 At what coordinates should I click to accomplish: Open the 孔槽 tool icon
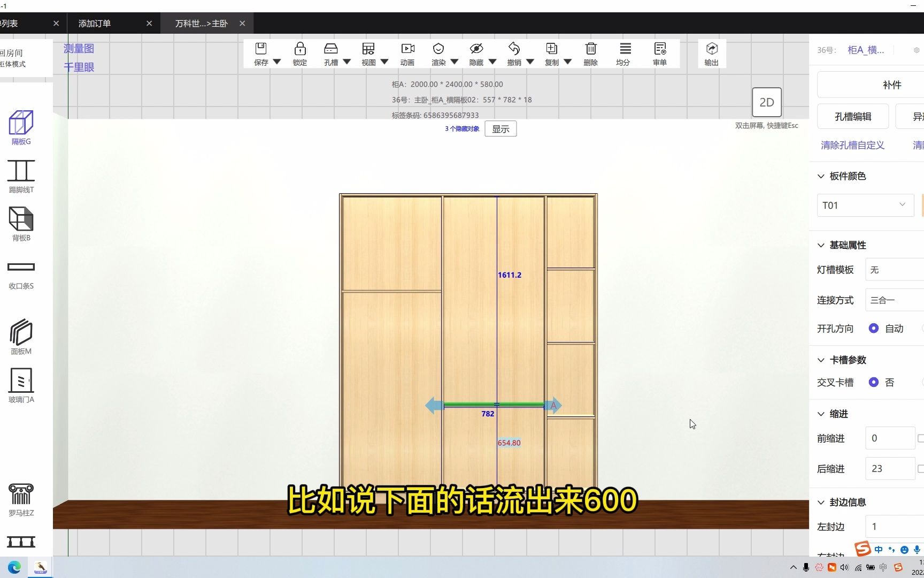pos(331,49)
